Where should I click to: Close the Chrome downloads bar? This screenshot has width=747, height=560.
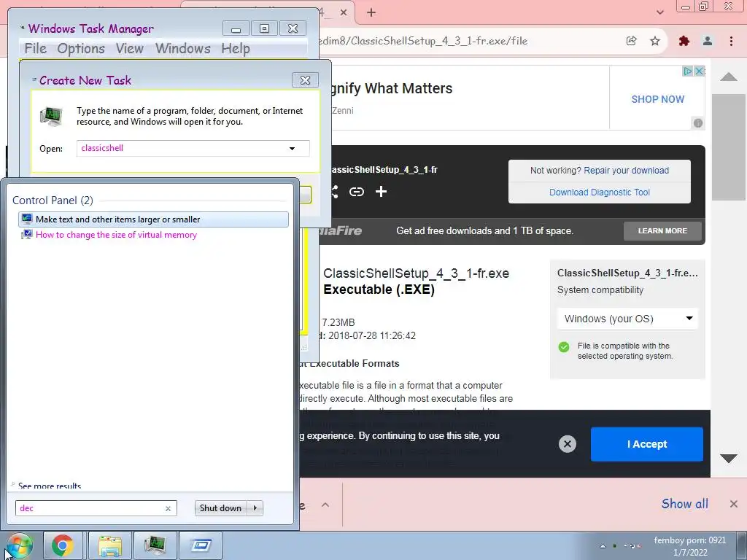734,504
